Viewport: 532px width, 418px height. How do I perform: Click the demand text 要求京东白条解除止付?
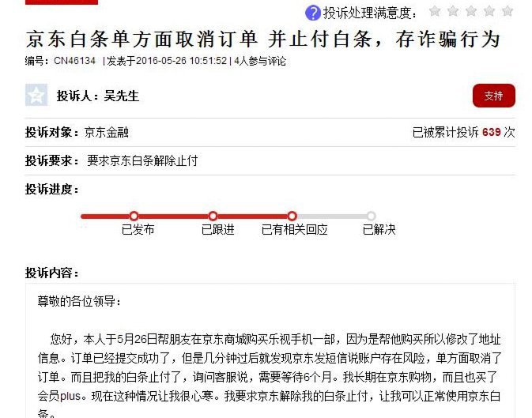[142, 160]
